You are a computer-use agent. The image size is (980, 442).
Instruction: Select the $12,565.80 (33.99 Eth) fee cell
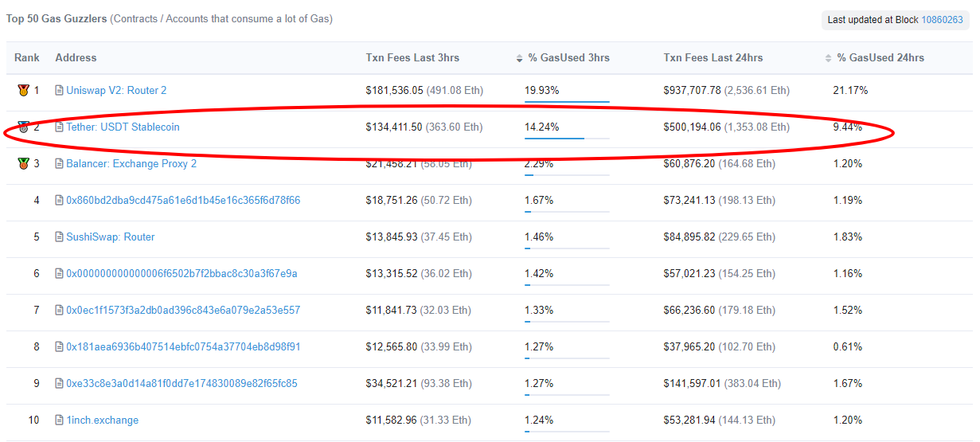click(x=419, y=346)
